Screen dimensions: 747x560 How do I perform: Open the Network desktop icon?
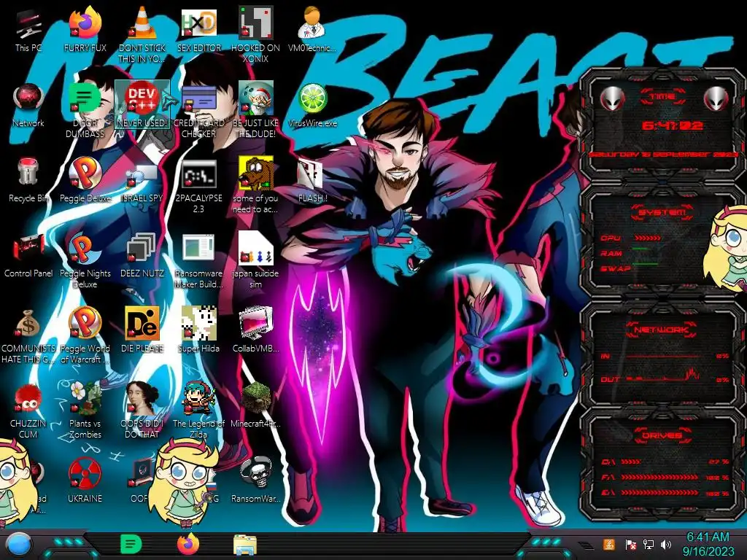[x=28, y=105]
